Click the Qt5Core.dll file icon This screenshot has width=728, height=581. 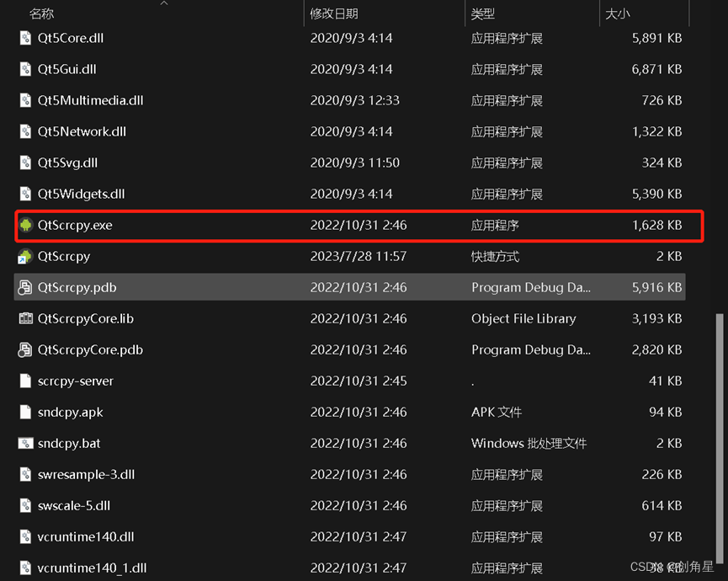pyautogui.click(x=25, y=38)
